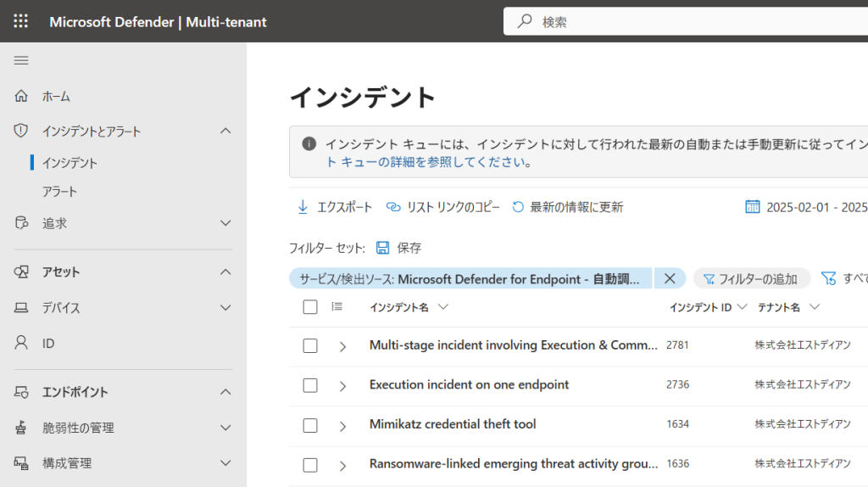Click the エクスポート button

[x=334, y=207]
